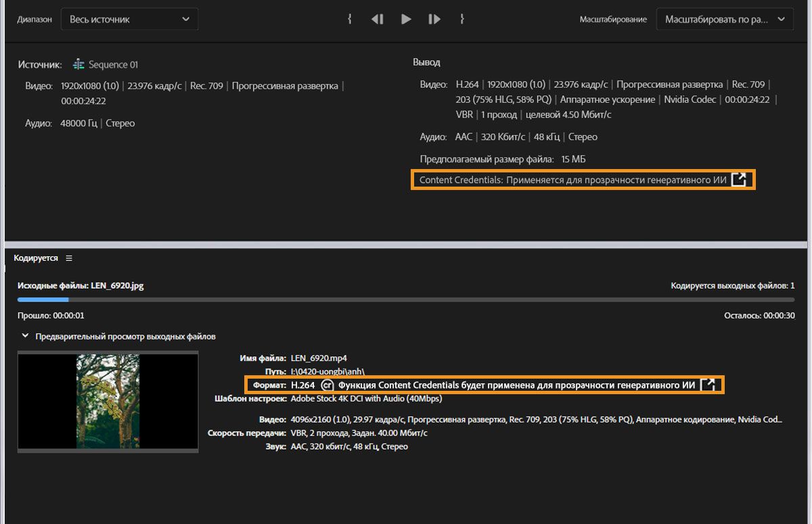812x524 pixels.
Task: Open the Масштабировать по размеру dropdown
Action: click(x=724, y=19)
